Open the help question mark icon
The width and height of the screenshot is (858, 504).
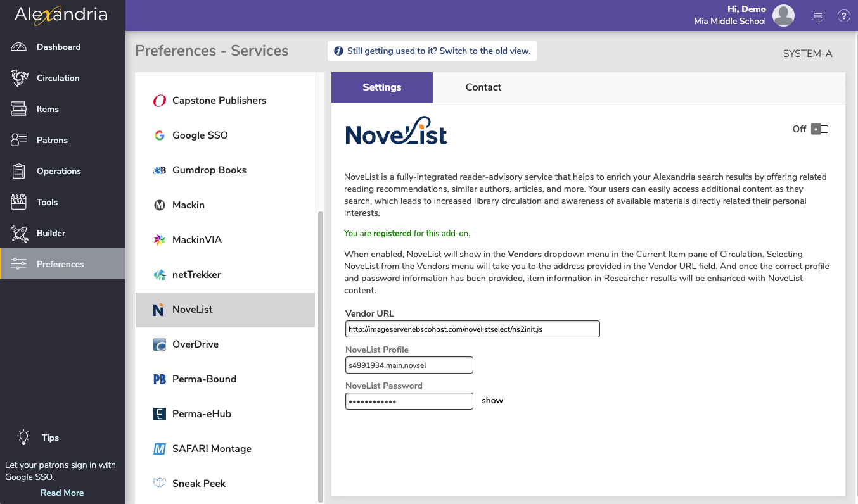(x=844, y=16)
